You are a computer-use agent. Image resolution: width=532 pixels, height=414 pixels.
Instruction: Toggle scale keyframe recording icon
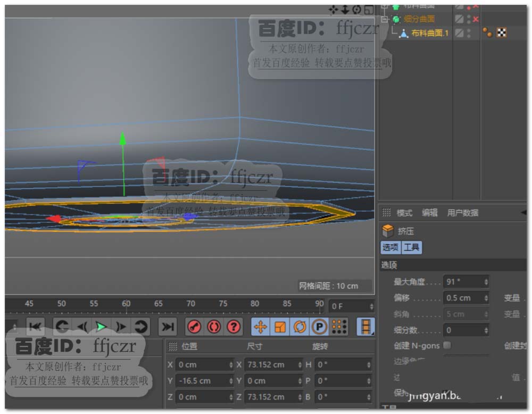(280, 327)
